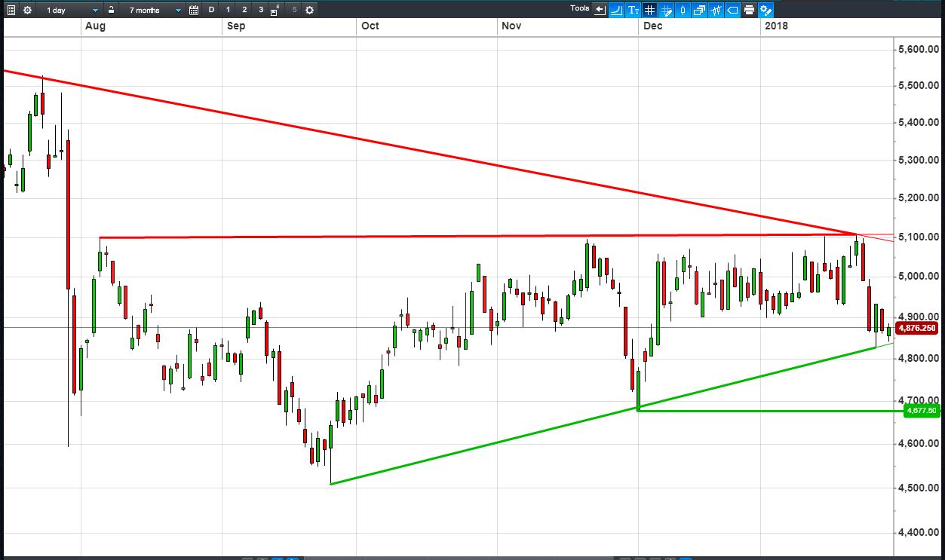Open the 7 months range dropdown
The image size is (945, 560).
pos(153,10)
